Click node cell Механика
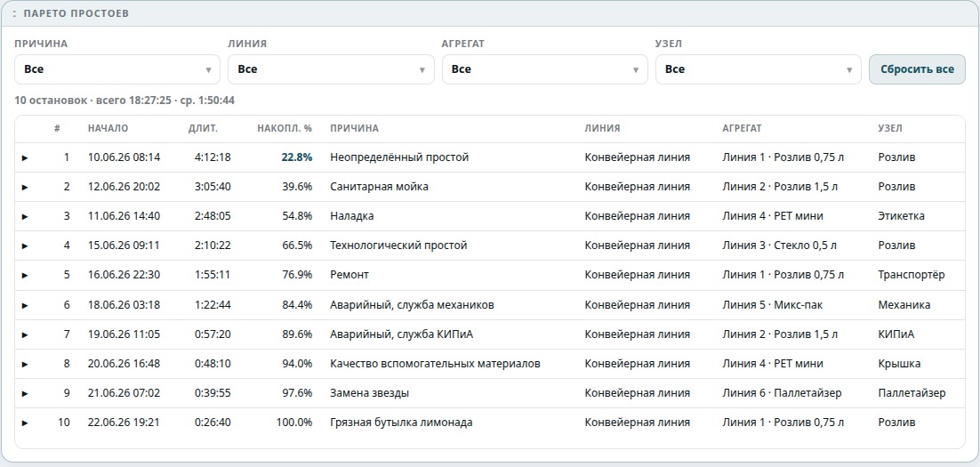Image resolution: width=980 pixels, height=467 pixels. click(904, 305)
